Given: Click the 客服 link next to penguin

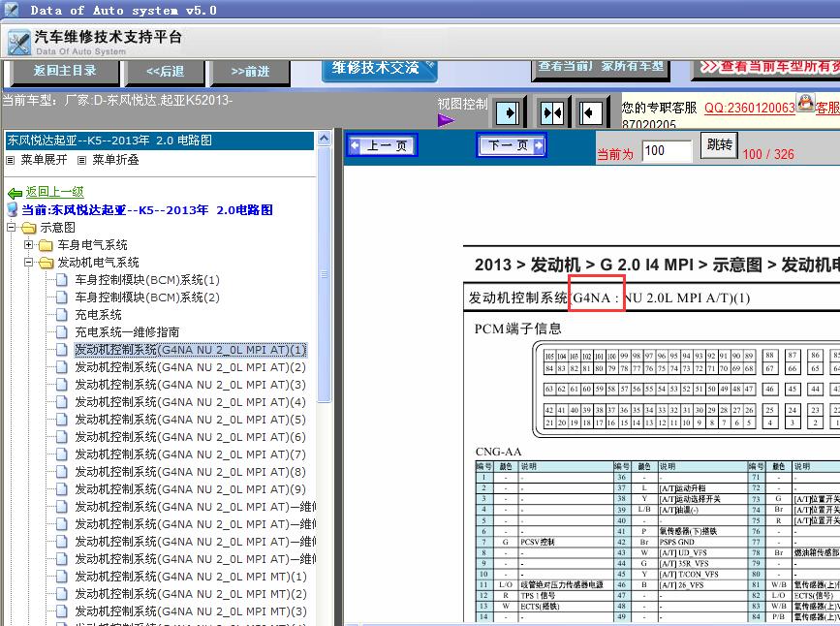Looking at the screenshot, I should pyautogui.click(x=827, y=108).
